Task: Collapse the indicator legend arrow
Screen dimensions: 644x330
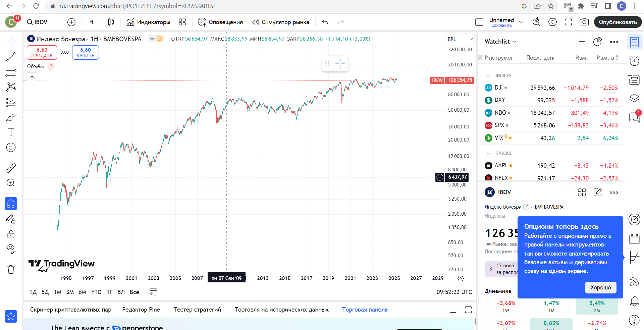Action: coord(32,77)
